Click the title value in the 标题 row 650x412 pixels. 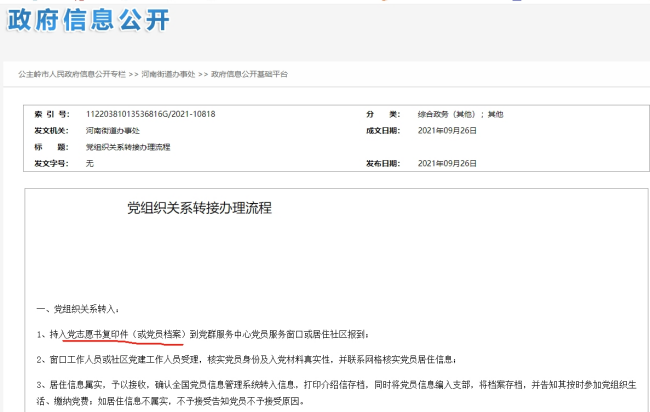[x=128, y=146]
